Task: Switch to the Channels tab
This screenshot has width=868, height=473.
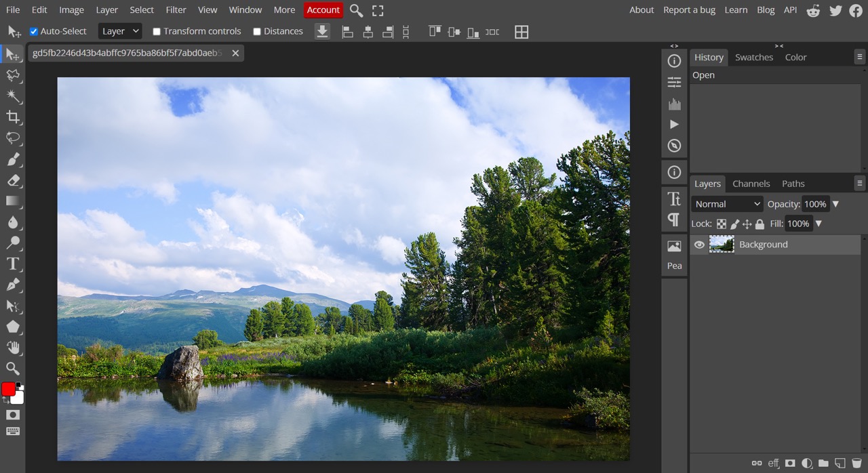Action: pyautogui.click(x=751, y=183)
